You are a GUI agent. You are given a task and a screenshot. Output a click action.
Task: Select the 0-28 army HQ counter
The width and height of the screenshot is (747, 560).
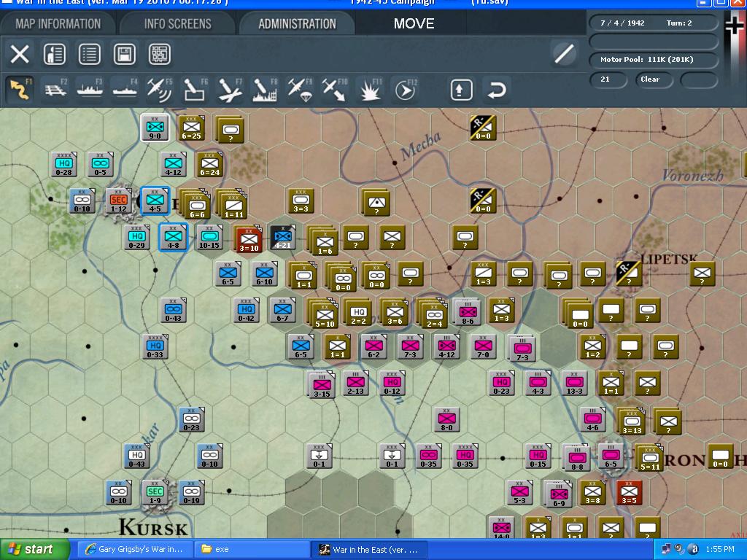pyautogui.click(x=64, y=164)
